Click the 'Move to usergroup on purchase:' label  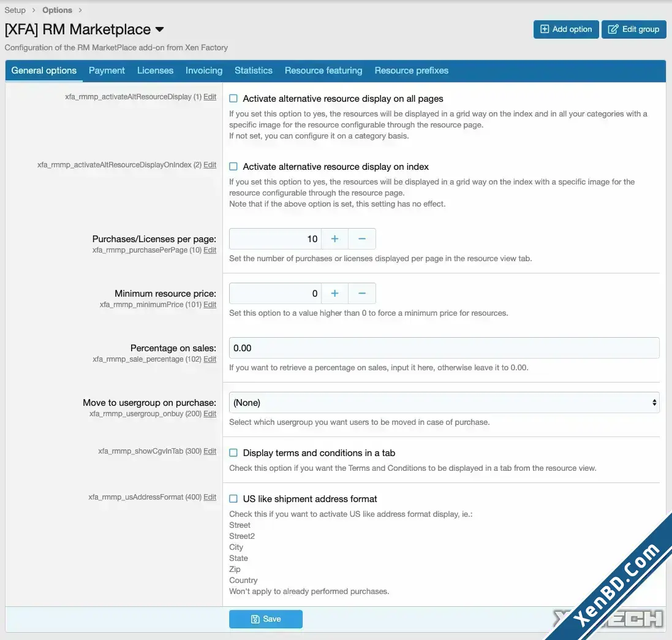pos(149,402)
